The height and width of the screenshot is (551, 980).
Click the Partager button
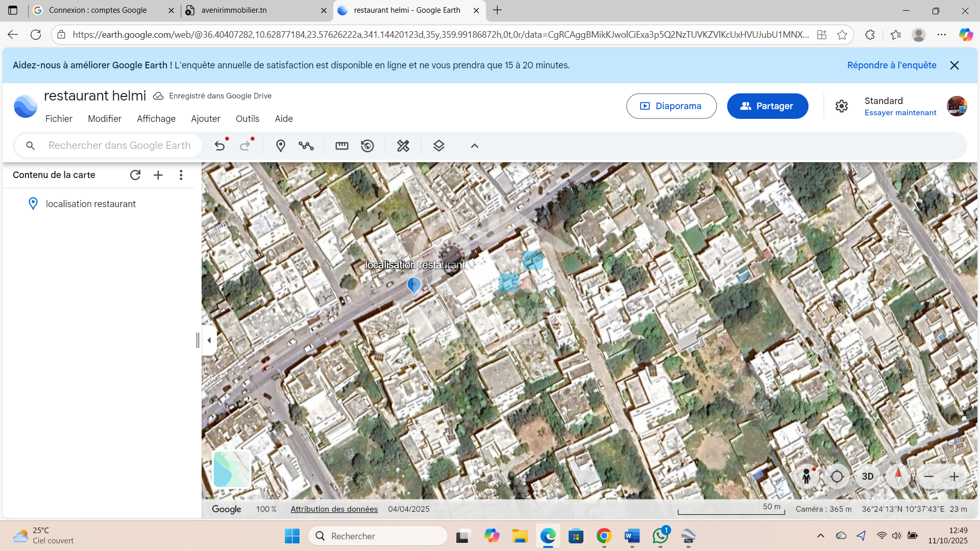pyautogui.click(x=767, y=106)
